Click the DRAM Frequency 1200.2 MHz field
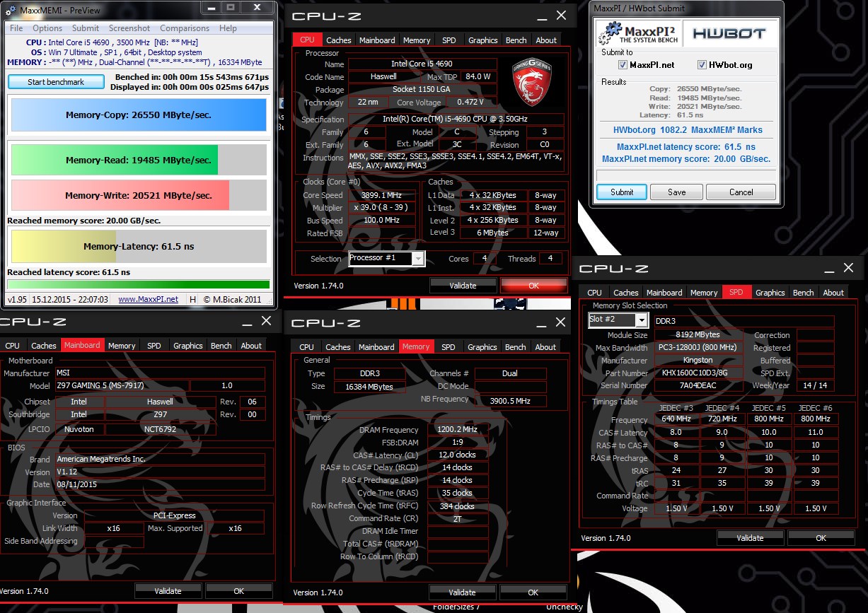 point(456,430)
